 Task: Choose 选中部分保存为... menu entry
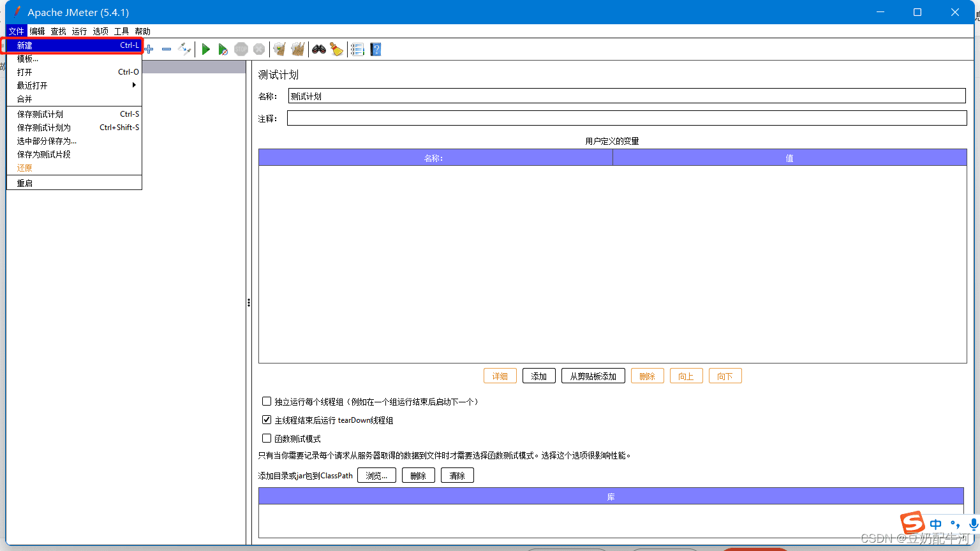(74, 141)
